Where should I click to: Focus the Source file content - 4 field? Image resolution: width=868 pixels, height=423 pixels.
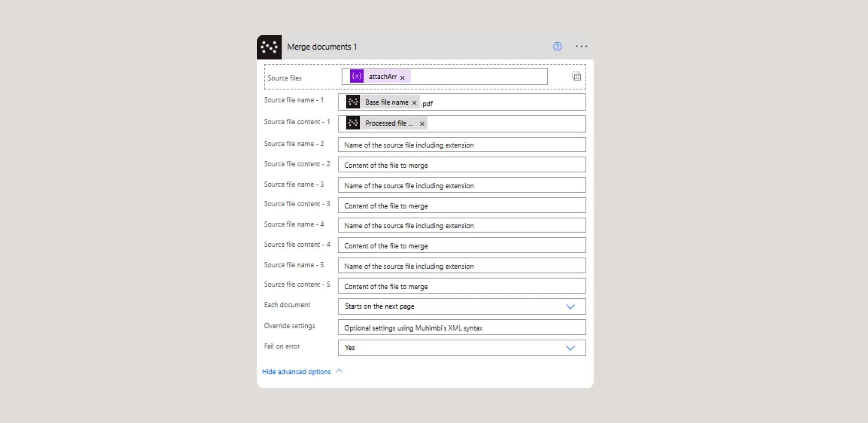click(462, 246)
